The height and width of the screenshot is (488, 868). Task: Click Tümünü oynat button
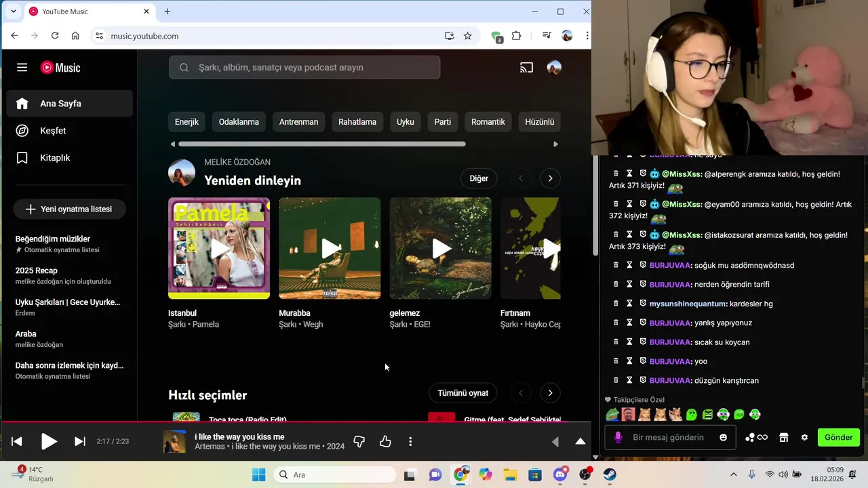coord(463,393)
